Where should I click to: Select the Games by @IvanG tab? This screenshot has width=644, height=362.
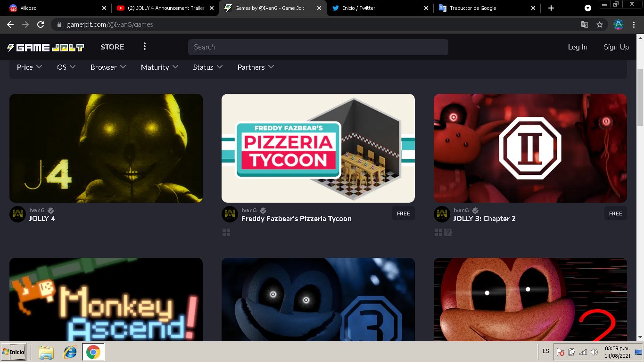(272, 8)
